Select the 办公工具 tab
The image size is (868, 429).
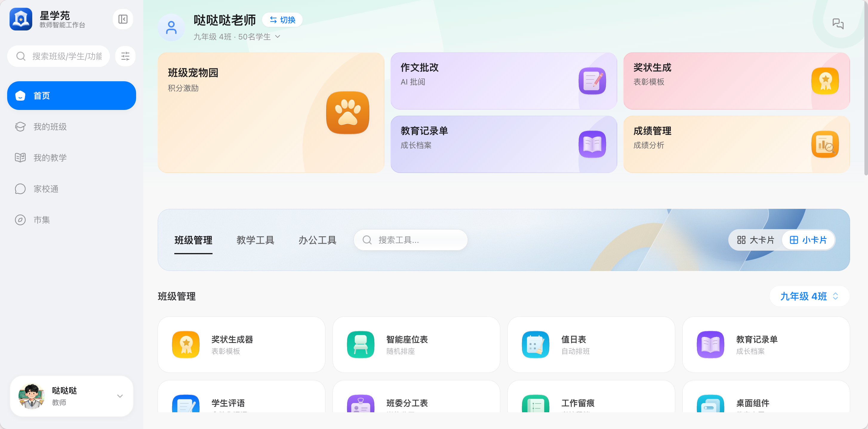point(317,240)
